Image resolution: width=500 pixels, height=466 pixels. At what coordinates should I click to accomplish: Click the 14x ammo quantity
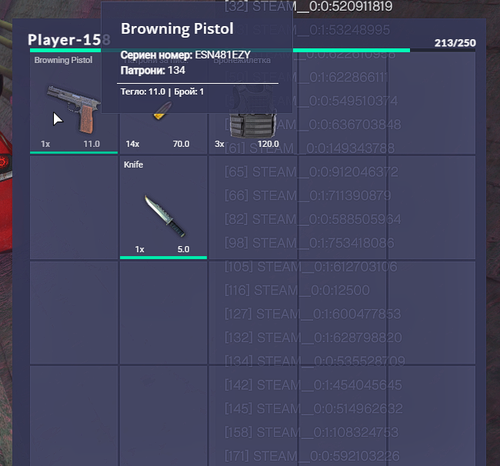coord(132,144)
